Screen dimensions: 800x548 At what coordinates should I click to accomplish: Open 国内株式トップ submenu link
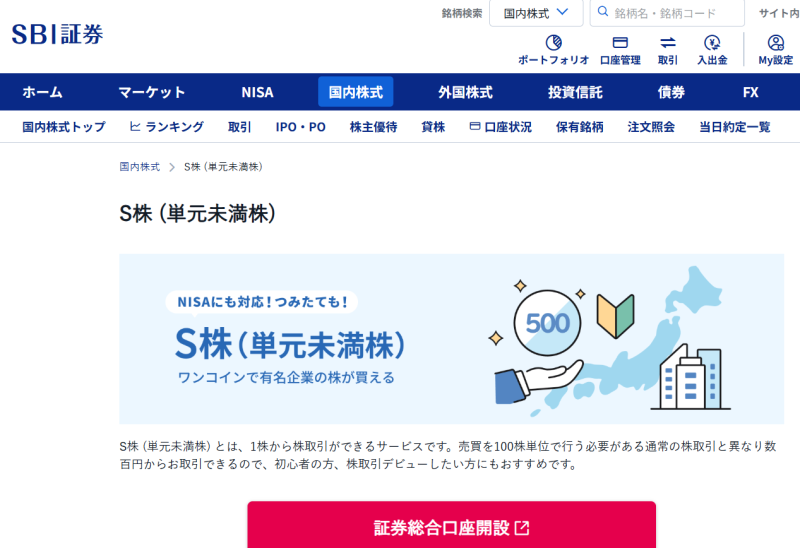64,127
